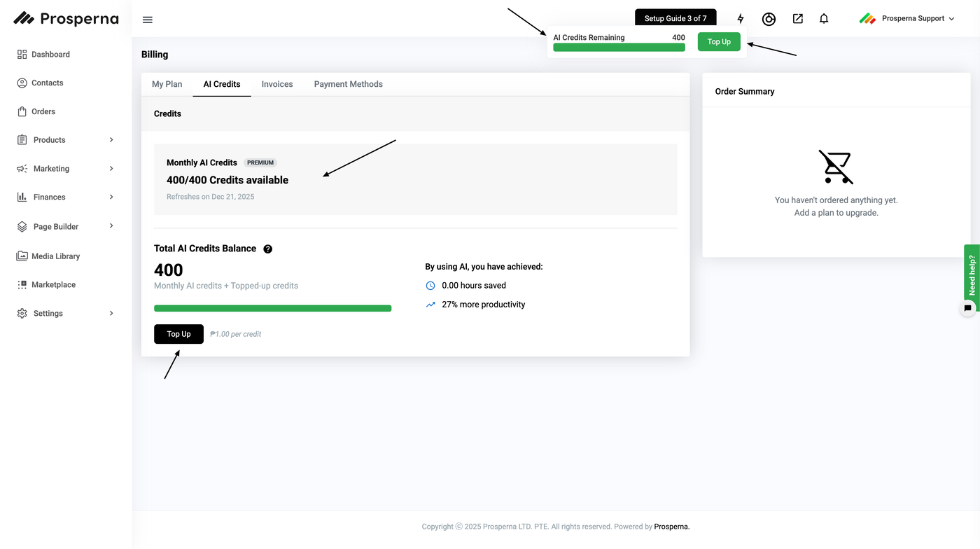The height and width of the screenshot is (549, 980).
Task: Click the Total AI Credits green progress bar
Action: (x=272, y=308)
